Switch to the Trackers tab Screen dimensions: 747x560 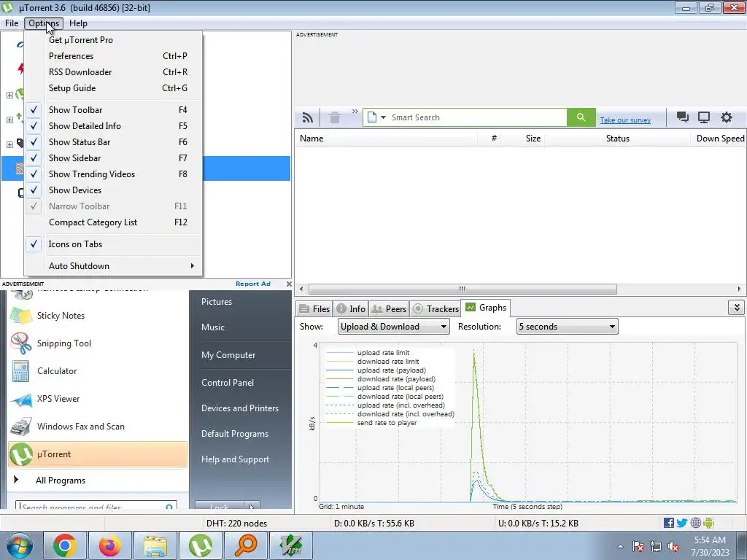tap(436, 309)
